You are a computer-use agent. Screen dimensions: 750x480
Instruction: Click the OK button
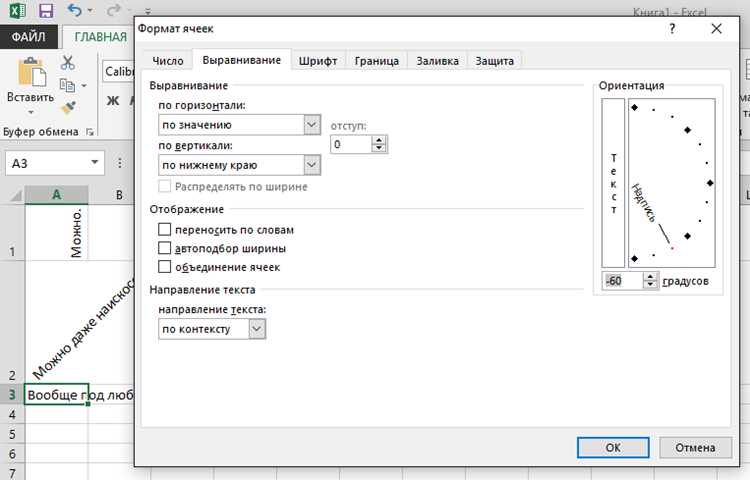click(x=613, y=447)
